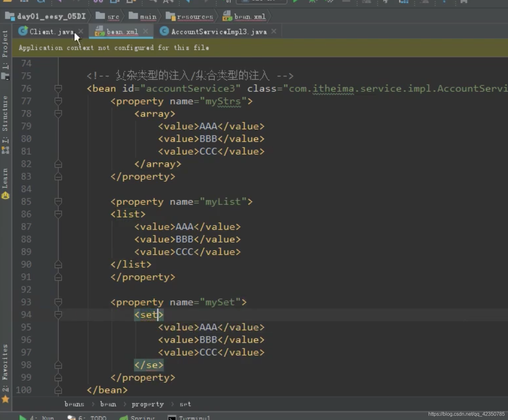Click fold end marker on line 91
The width and height of the screenshot is (508, 420).
click(58, 277)
